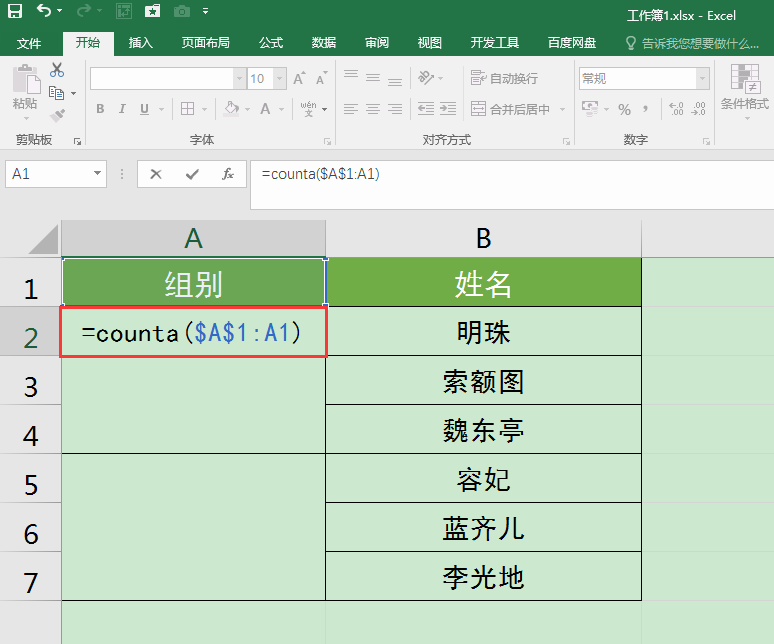Click the wén phonetic guide icon
The width and height of the screenshot is (774, 644).
point(309,109)
